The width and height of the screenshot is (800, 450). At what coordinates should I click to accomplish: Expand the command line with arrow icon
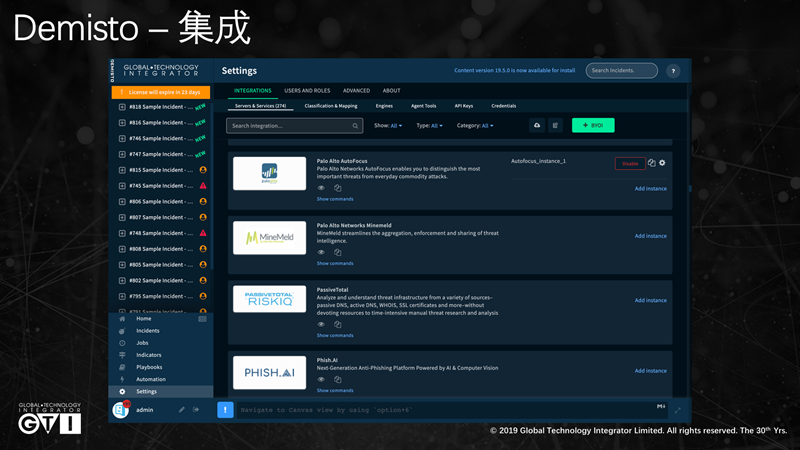point(678,410)
